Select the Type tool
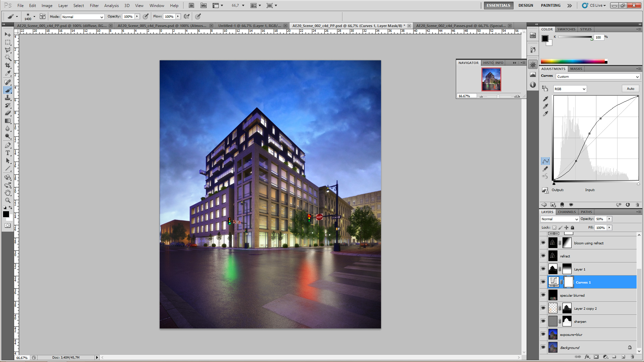The image size is (644, 362). coord(7,153)
